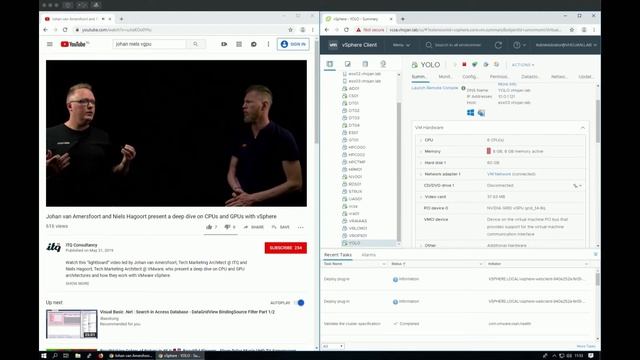Open the YOLO Actions dropdown
Image resolution: width=640 pixels, height=360 pixels.
click(523, 65)
